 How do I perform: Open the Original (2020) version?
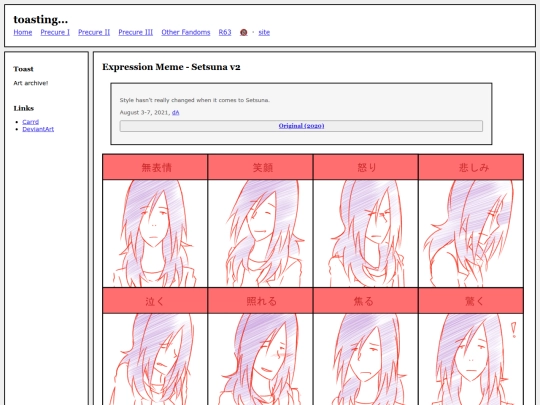pos(301,126)
